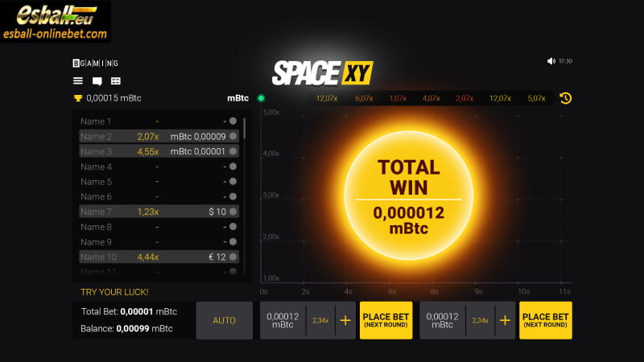Toggle the circle on Name 2 row

(x=233, y=136)
